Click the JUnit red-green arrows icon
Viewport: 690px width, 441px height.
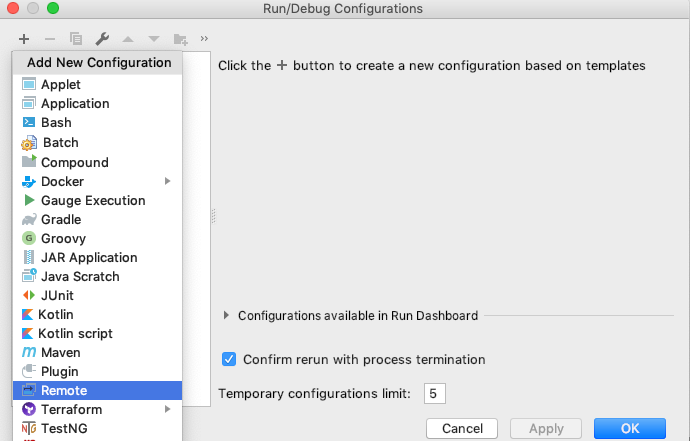pos(29,295)
